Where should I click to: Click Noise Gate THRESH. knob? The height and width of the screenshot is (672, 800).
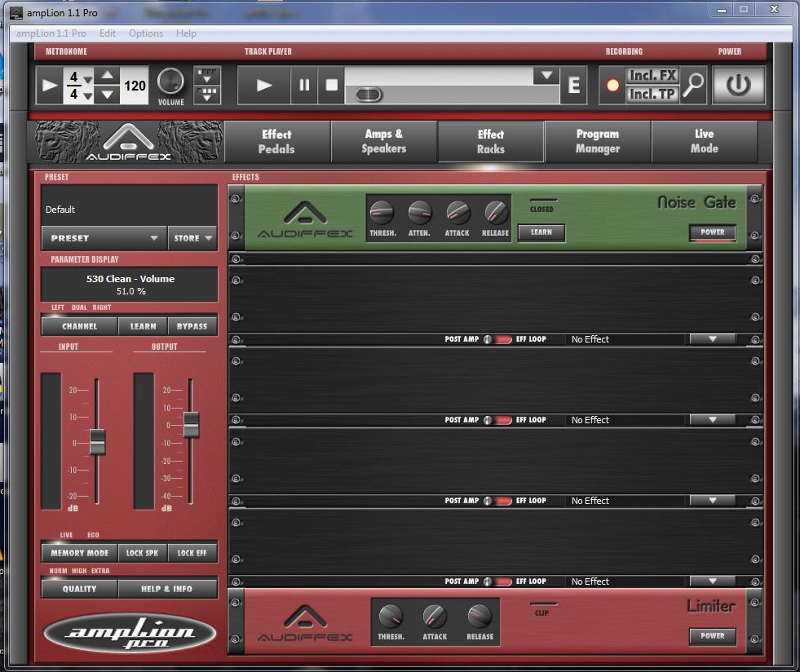(382, 212)
